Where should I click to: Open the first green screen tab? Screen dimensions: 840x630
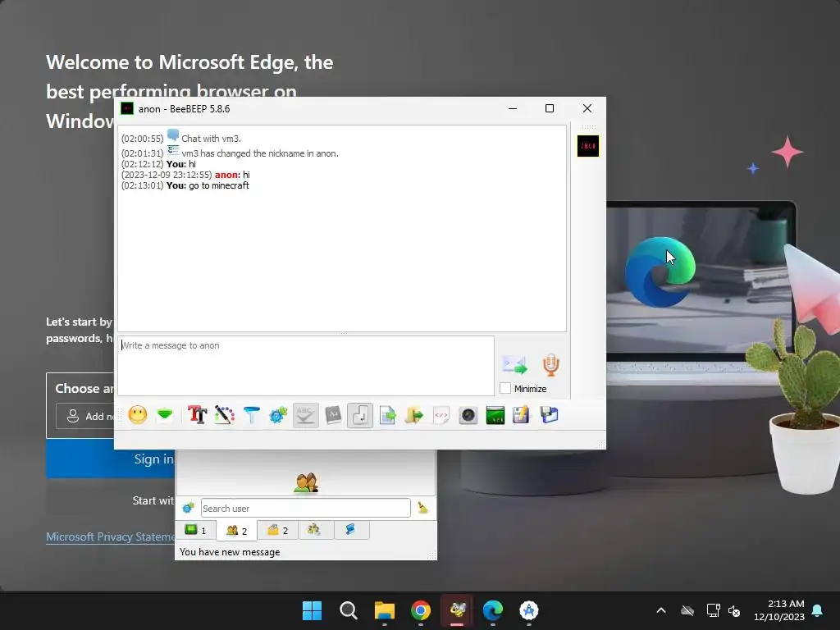point(195,530)
